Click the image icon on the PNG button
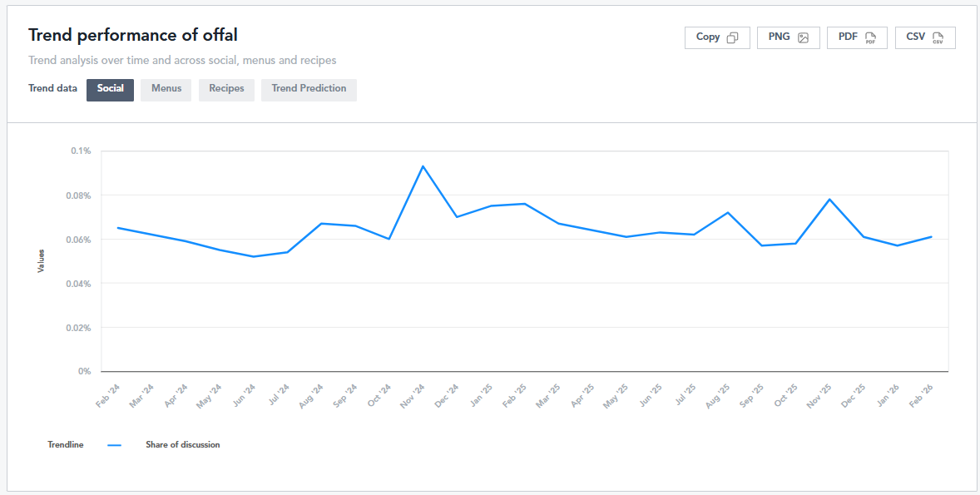The image size is (980, 495). 803,37
